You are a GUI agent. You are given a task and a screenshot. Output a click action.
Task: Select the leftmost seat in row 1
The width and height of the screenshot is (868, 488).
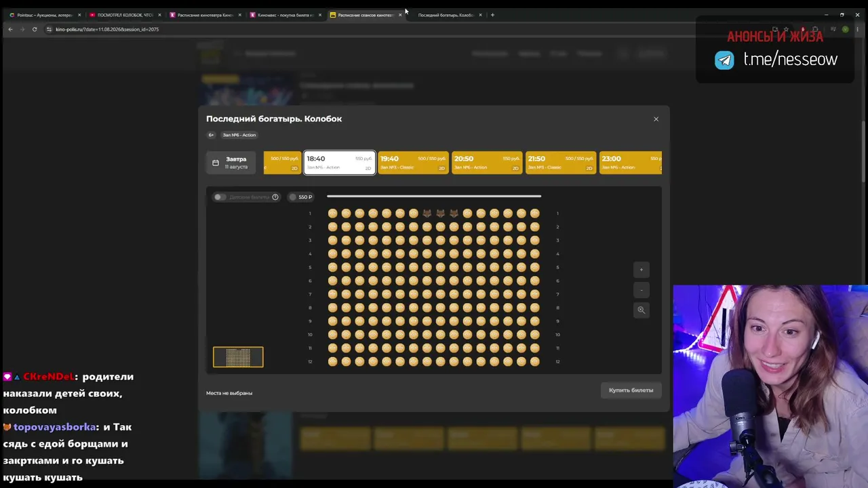tap(332, 213)
